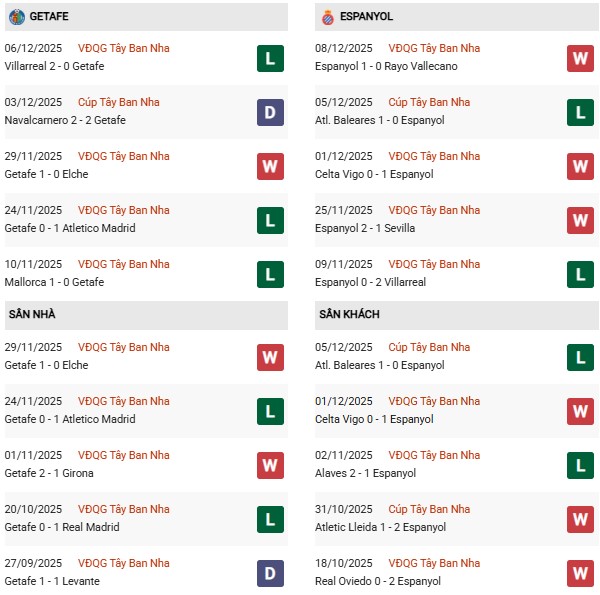Viewport: 600px width, 595px height.
Task: Select the L badge for Espanyol 0-2 Villarreal
Action: pos(580,274)
